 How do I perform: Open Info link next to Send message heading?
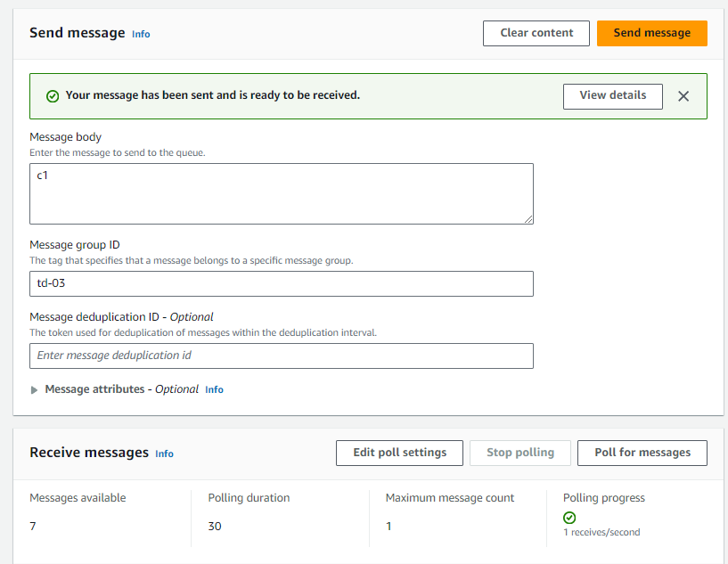[x=141, y=34]
